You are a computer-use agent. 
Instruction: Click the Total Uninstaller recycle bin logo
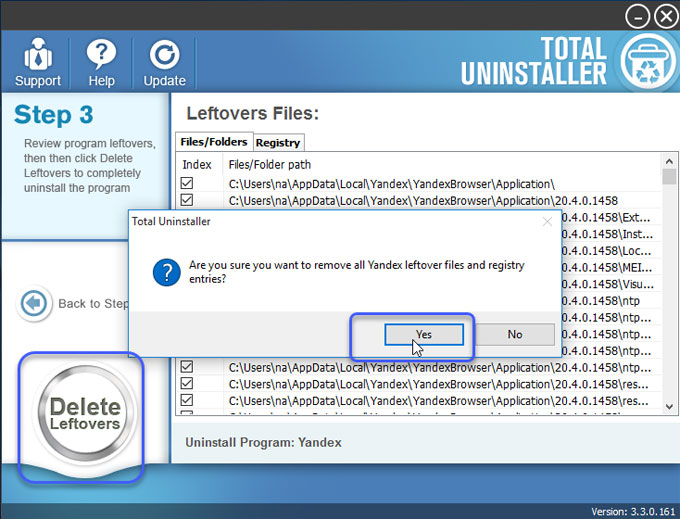(648, 62)
